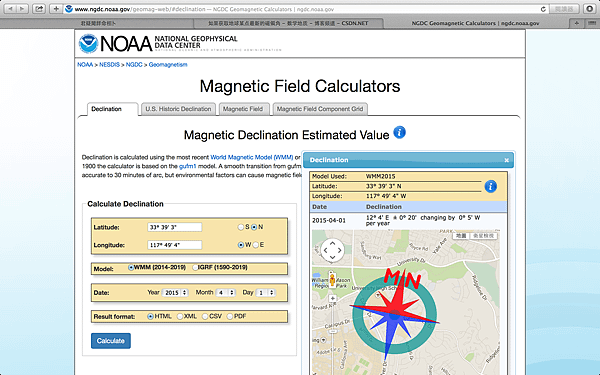600x375 pixels.
Task: Pan the map with the navigation control
Action: click(x=332, y=250)
